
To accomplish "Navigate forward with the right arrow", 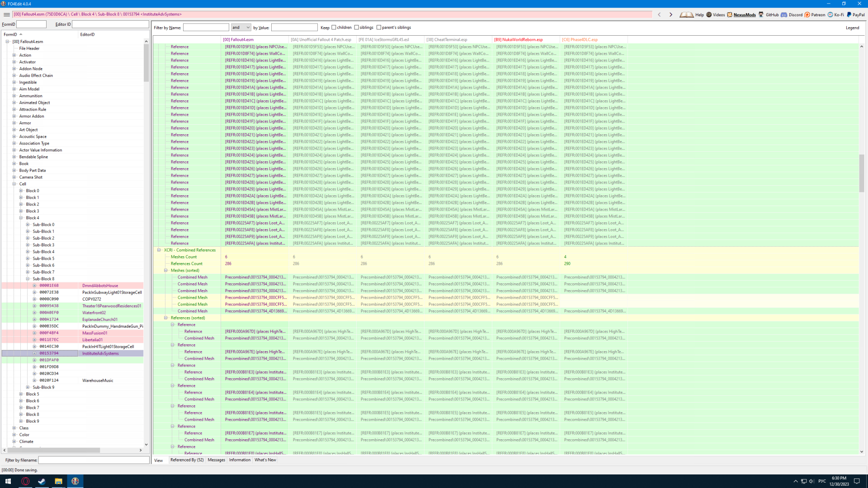I will pyautogui.click(x=671, y=14).
